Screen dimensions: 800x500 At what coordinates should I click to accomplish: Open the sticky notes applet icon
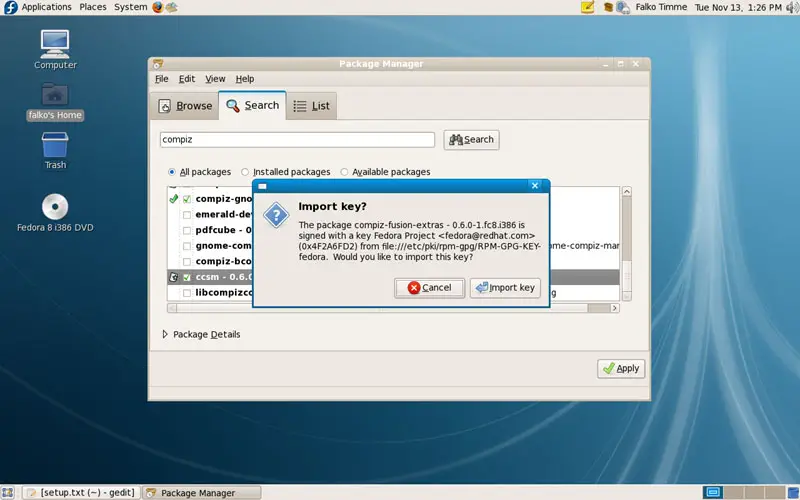tap(588, 7)
